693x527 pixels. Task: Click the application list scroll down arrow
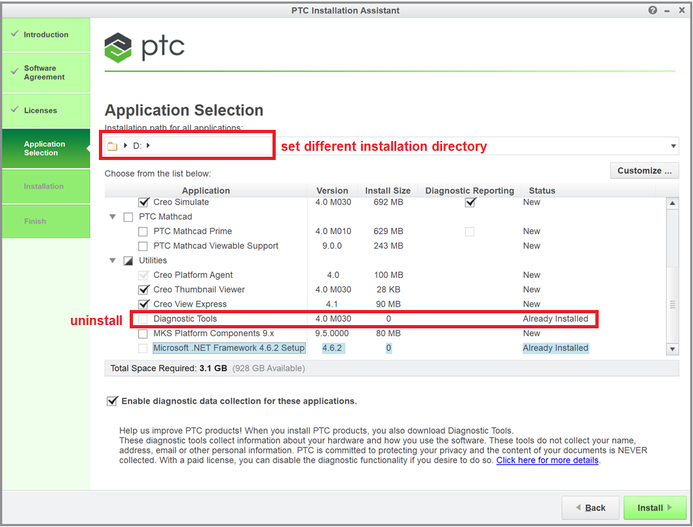[672, 349]
